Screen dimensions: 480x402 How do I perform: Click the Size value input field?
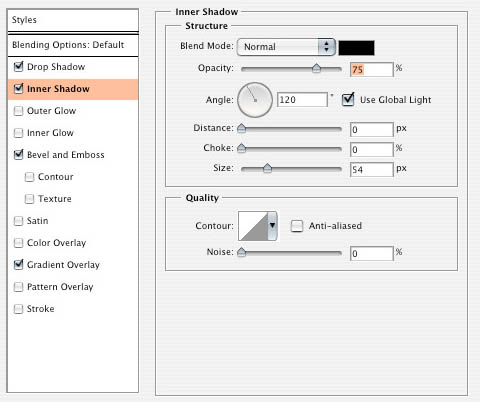point(372,170)
